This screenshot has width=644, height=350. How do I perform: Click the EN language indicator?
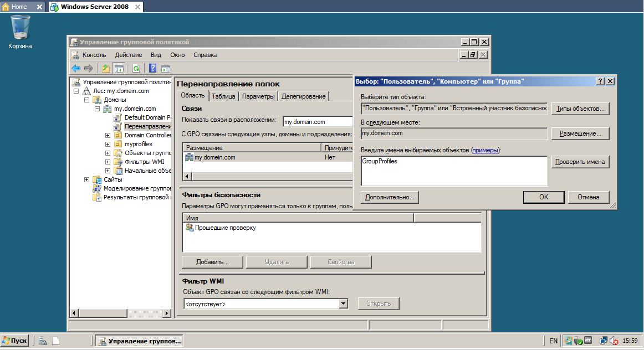click(x=553, y=341)
